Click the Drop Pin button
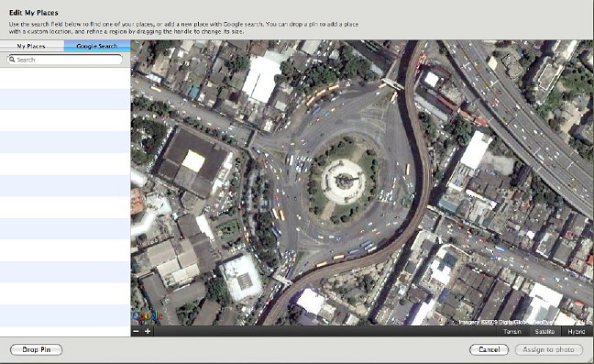 coord(37,349)
